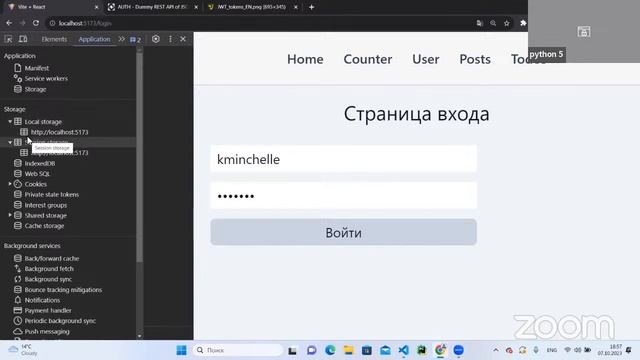Open Zoom app from taskbar
Image resolution: width=640 pixels, height=360 pixels.
458,350
